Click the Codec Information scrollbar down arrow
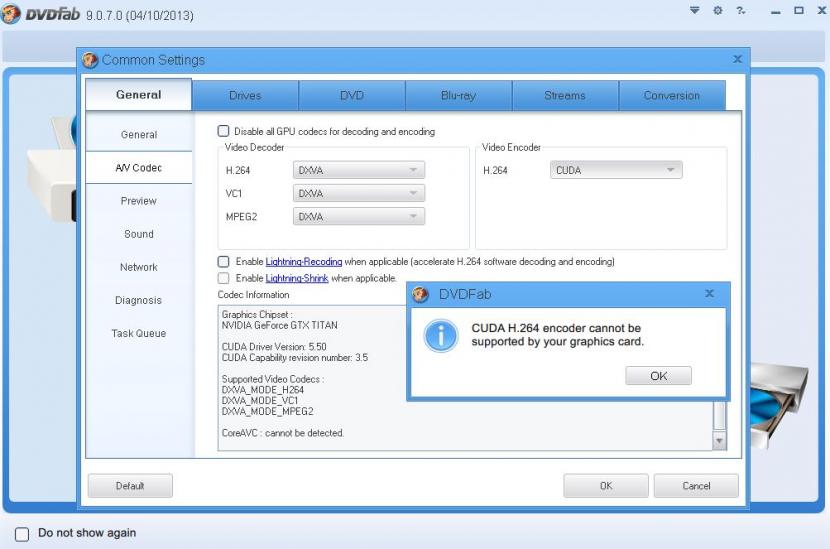This screenshot has width=830, height=549. [719, 440]
